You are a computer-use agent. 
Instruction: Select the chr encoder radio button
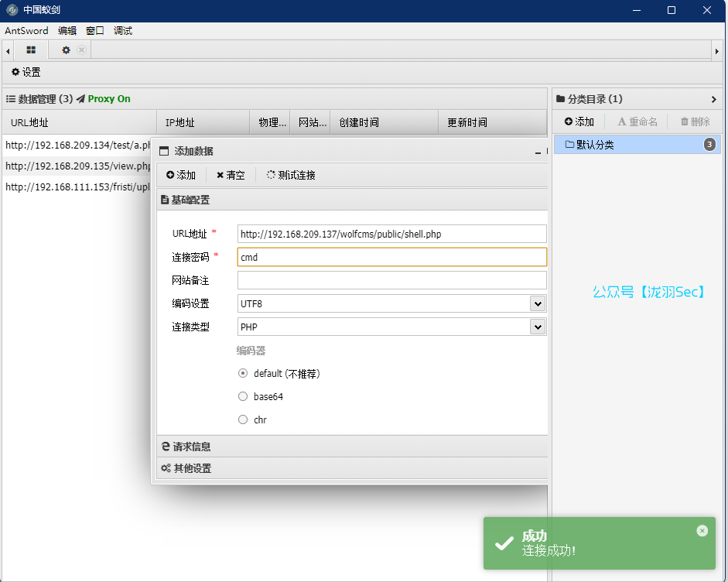[243, 420]
